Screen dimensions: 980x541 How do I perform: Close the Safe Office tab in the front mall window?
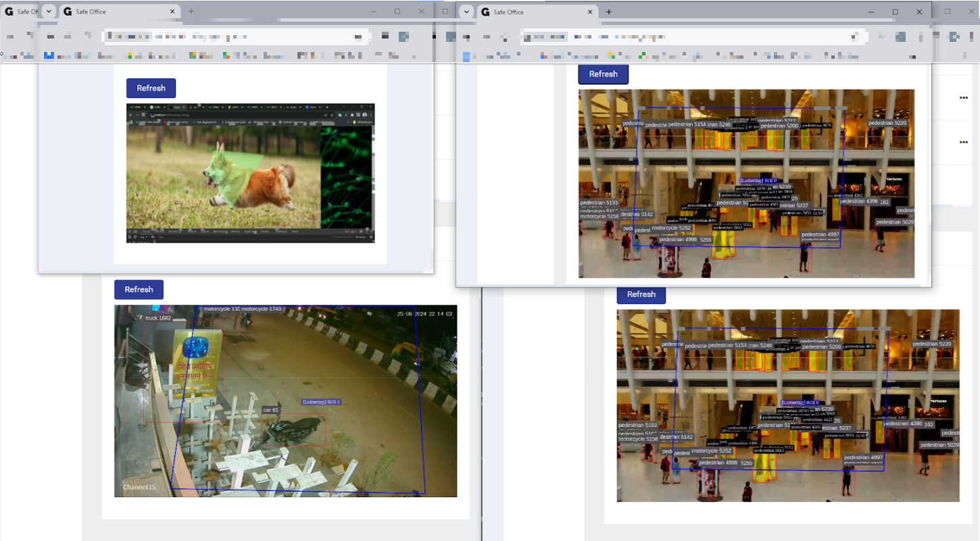(590, 11)
